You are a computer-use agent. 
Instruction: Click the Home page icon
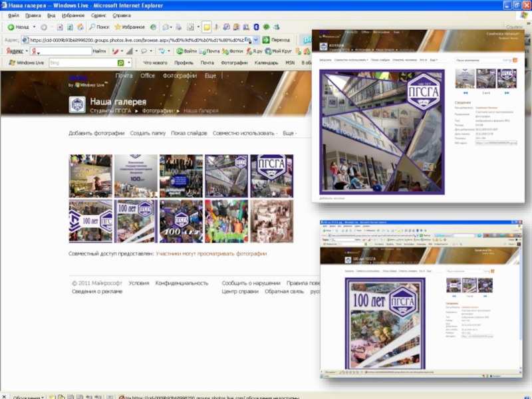[80, 27]
